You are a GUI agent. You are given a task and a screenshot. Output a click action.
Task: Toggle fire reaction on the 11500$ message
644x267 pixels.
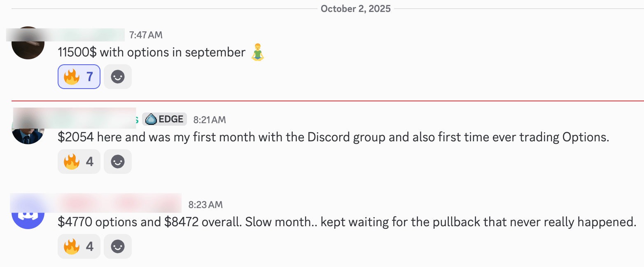(x=79, y=77)
